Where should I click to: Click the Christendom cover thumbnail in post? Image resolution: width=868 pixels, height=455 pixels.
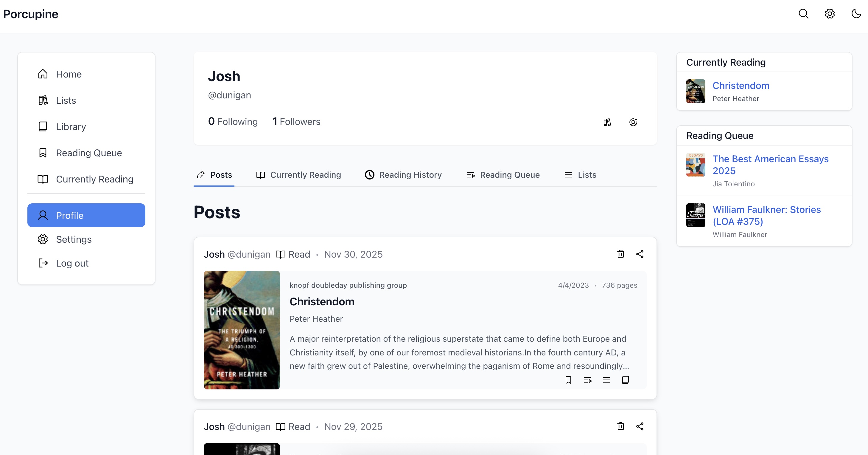(242, 330)
